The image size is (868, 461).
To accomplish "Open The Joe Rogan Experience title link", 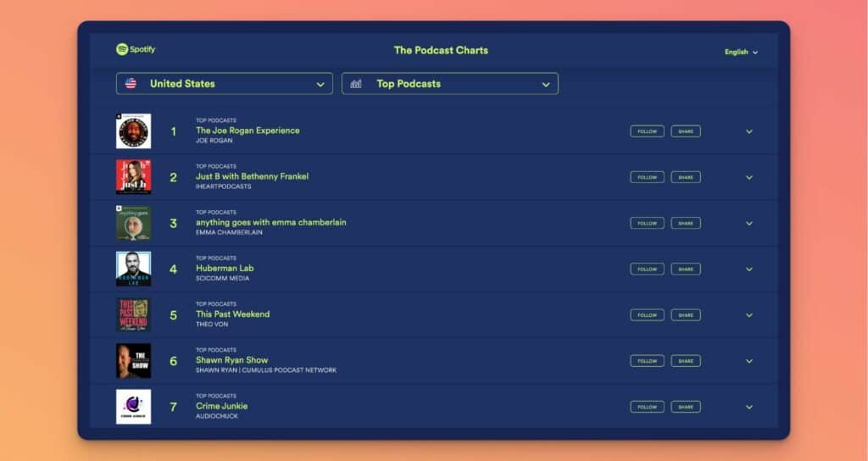I will point(248,131).
